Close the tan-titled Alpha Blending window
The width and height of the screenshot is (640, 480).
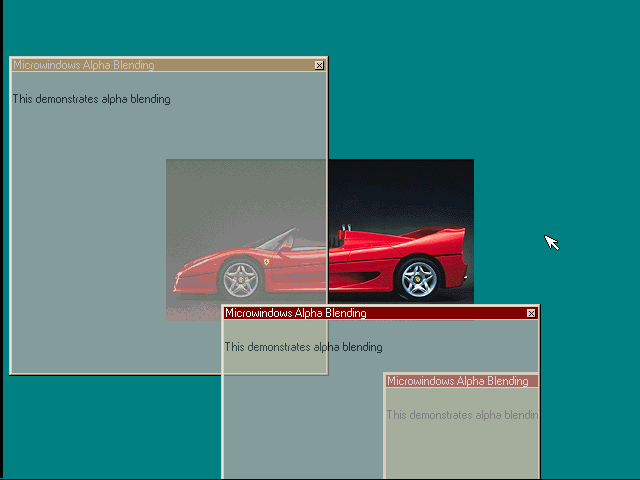point(319,65)
